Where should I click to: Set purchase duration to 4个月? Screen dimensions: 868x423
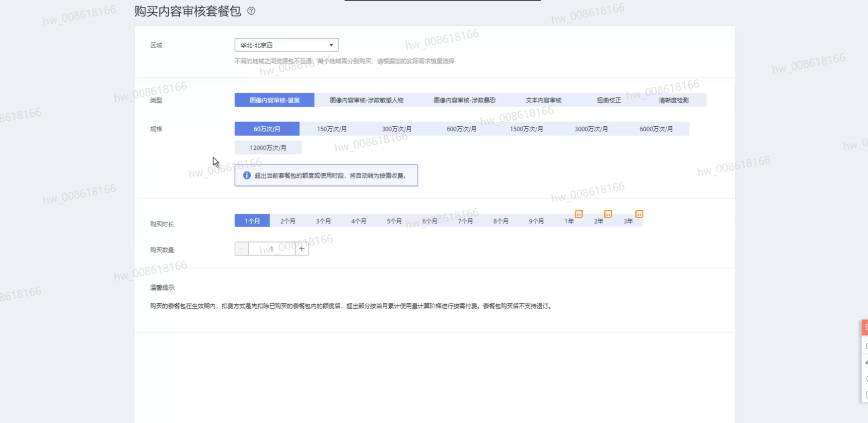[359, 221]
